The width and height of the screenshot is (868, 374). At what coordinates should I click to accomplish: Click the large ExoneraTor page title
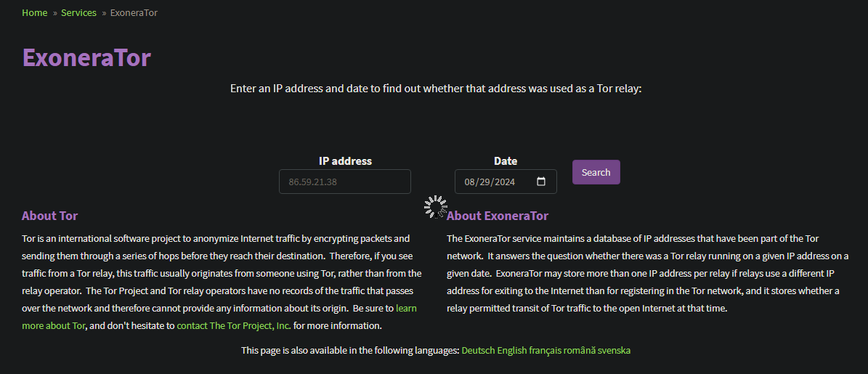[86, 57]
